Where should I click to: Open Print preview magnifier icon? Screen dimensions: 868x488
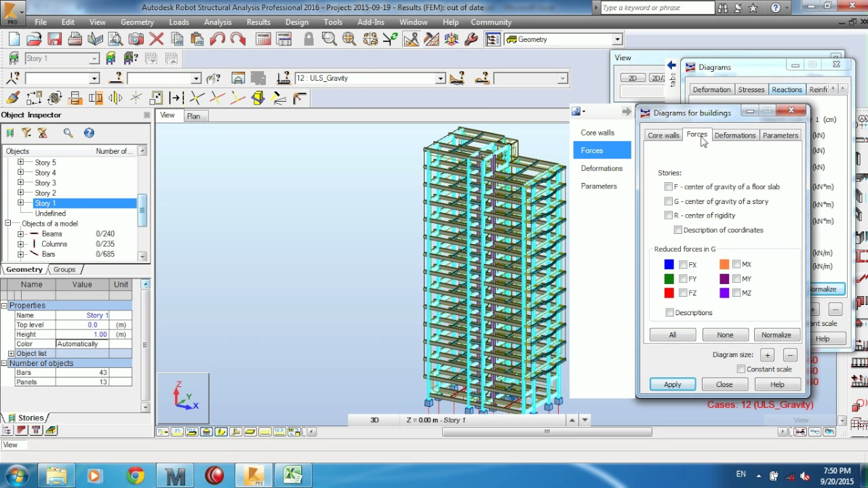(x=115, y=39)
